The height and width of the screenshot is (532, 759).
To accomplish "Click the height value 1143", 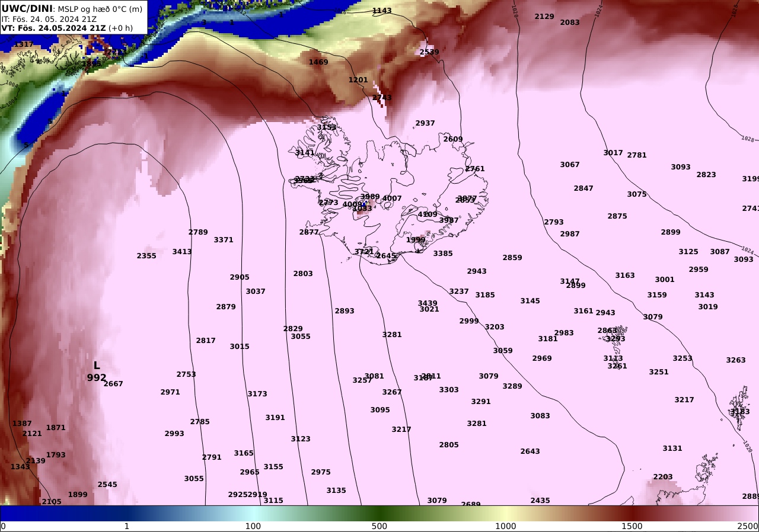I will pyautogui.click(x=382, y=11).
